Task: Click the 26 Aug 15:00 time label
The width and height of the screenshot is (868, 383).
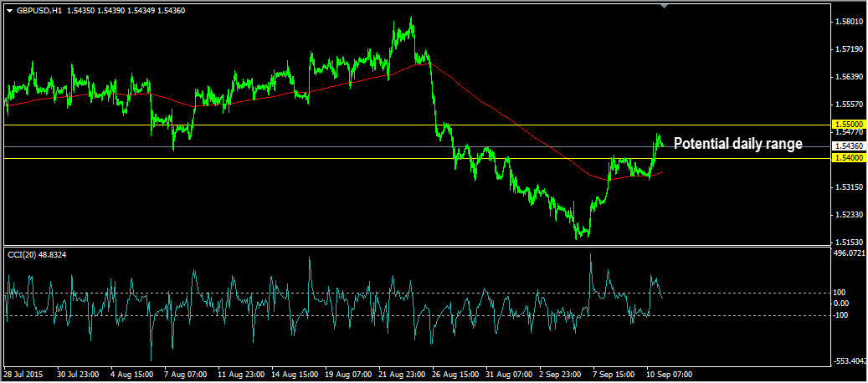Action: 455,375
